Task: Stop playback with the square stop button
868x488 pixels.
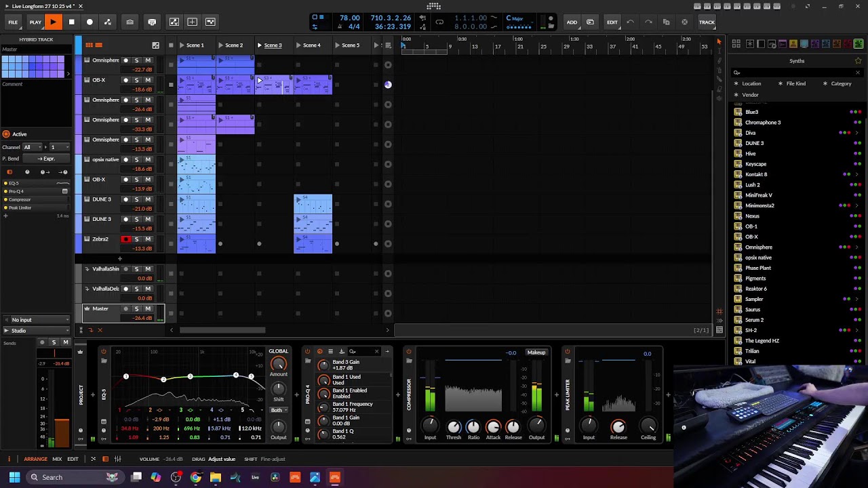Action: (71, 22)
